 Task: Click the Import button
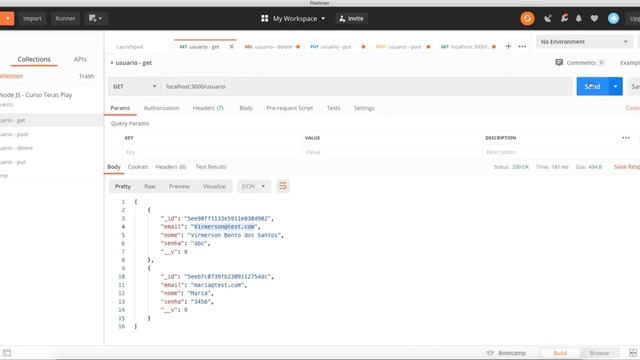[32, 18]
